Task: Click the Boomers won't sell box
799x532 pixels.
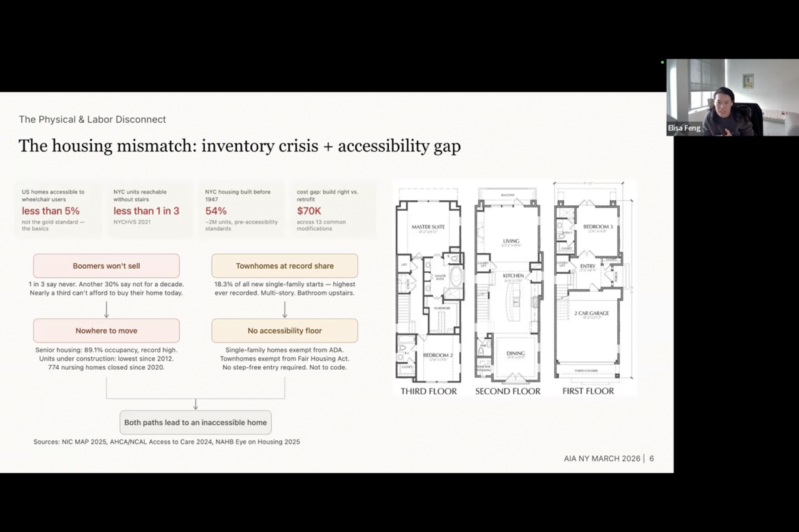Action: (x=106, y=266)
